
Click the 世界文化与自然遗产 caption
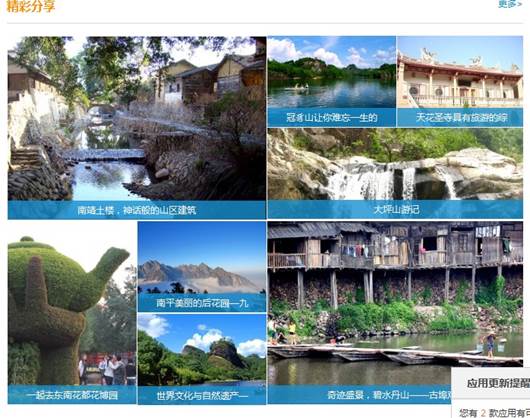click(202, 395)
